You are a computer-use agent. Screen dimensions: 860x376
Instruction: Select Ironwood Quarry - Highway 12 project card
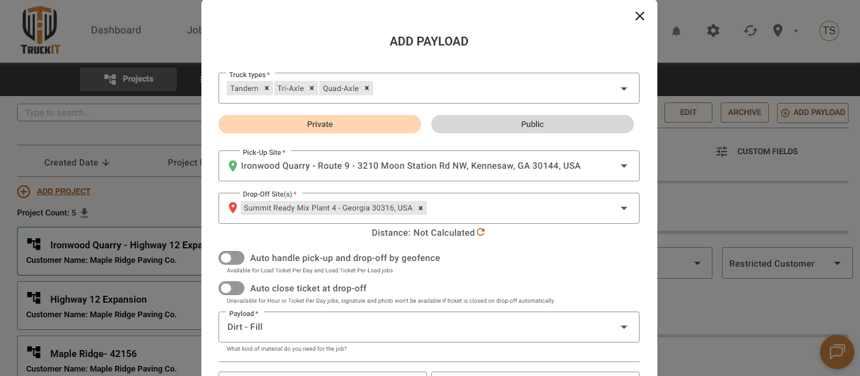110,252
